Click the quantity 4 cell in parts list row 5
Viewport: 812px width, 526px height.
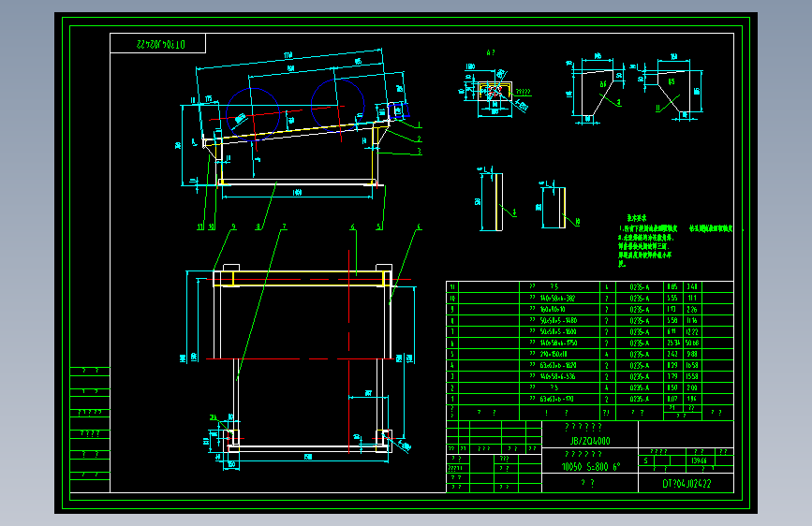[x=607, y=354]
